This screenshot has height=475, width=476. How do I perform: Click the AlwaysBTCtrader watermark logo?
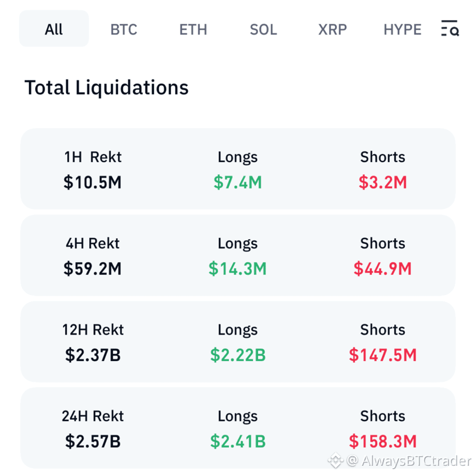point(336,461)
